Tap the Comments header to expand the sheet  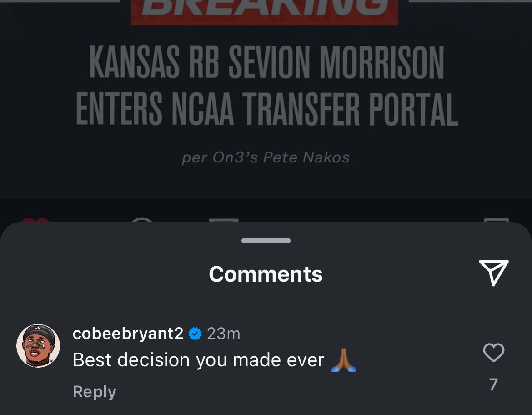(x=266, y=273)
